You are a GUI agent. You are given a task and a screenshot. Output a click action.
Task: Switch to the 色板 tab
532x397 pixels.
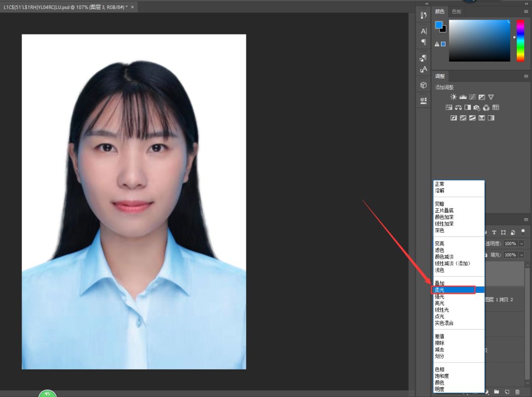(457, 11)
